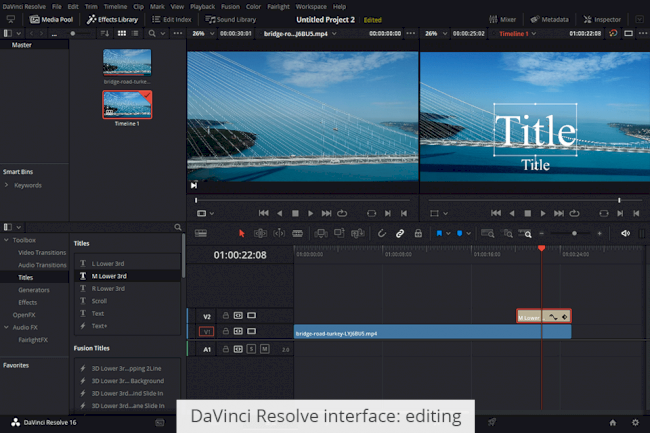This screenshot has height=433, width=650.
Task: Expand the Keywords smart bin
Action: pos(6,185)
